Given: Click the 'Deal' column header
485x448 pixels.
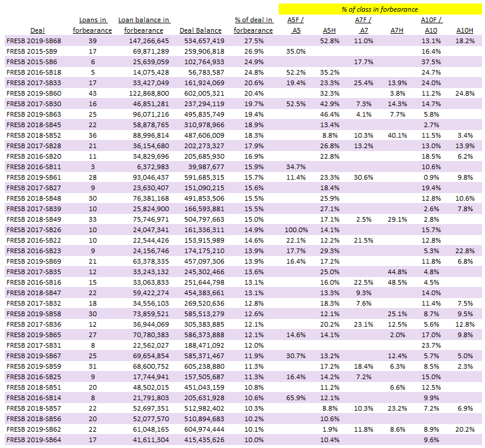Looking at the screenshot, I should [37, 30].
